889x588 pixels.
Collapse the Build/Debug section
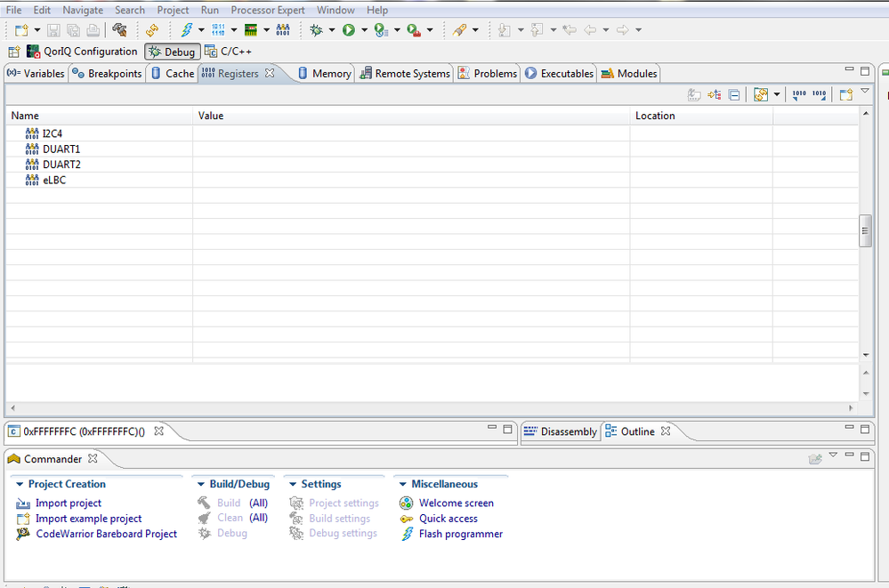coord(201,484)
